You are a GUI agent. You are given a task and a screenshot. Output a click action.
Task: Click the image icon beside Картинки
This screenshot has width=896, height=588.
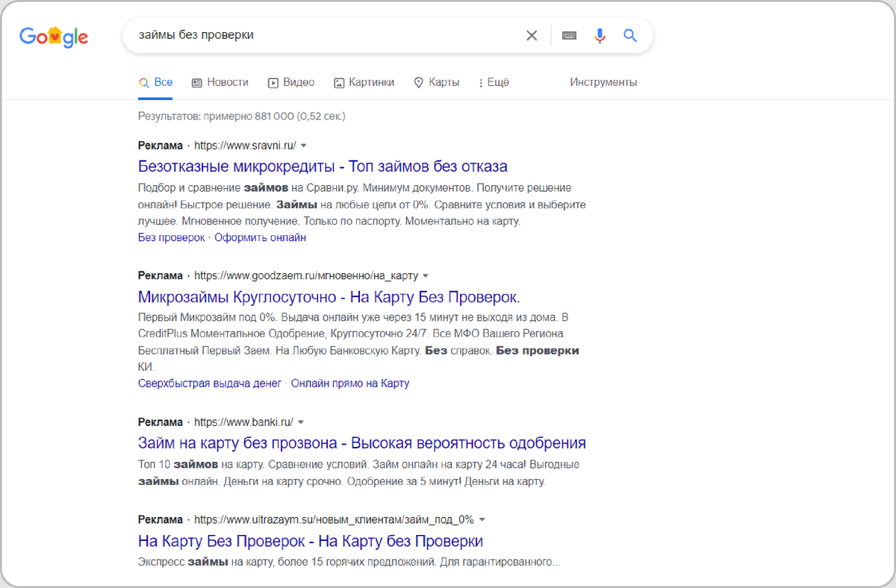pyautogui.click(x=340, y=82)
